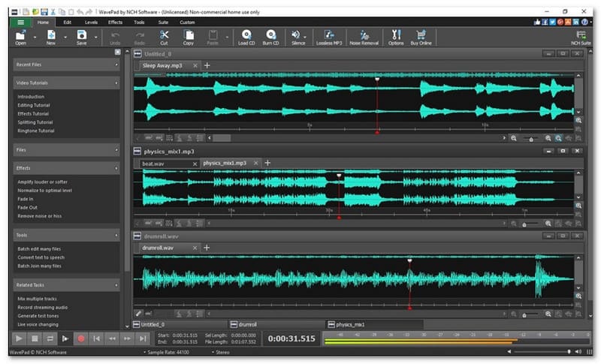This screenshot has width=601, height=364.
Task: Open dropdown arrow next to Save
Action: point(96,38)
